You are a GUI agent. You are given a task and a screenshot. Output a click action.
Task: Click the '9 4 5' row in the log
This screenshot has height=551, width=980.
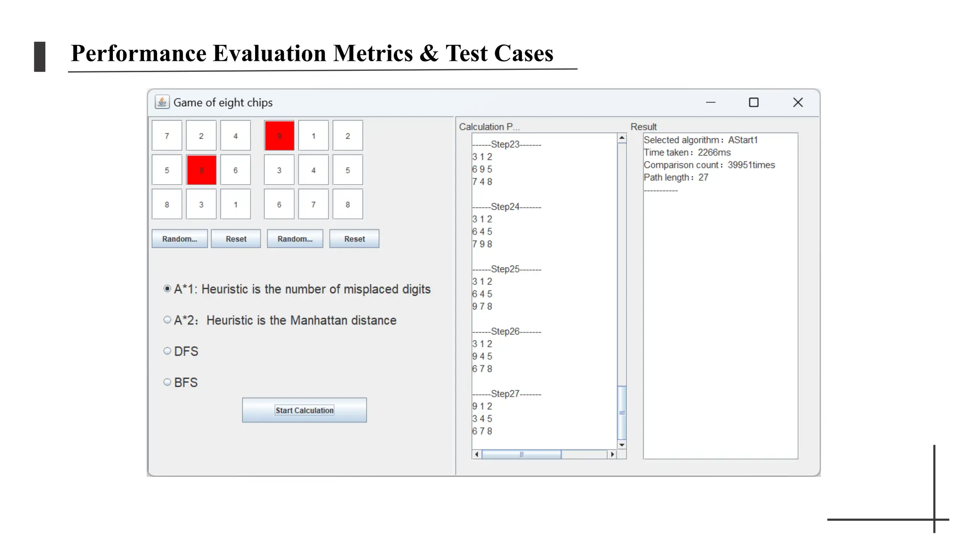[x=482, y=356]
